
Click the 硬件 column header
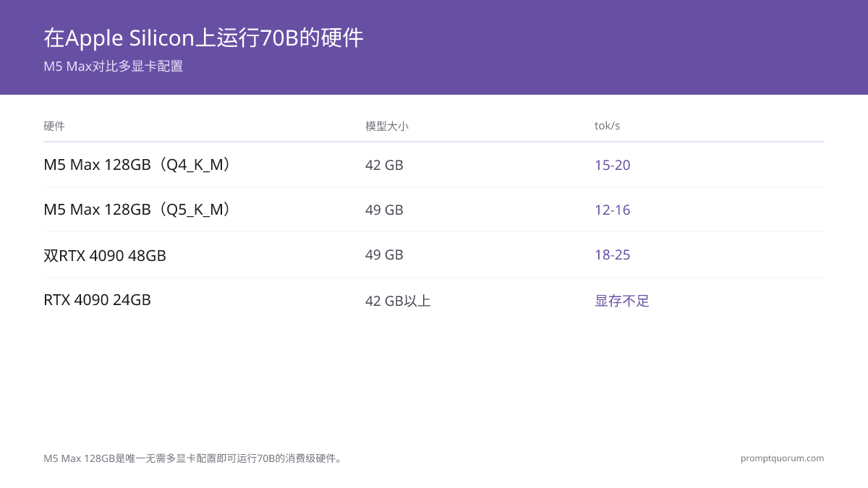click(x=54, y=126)
